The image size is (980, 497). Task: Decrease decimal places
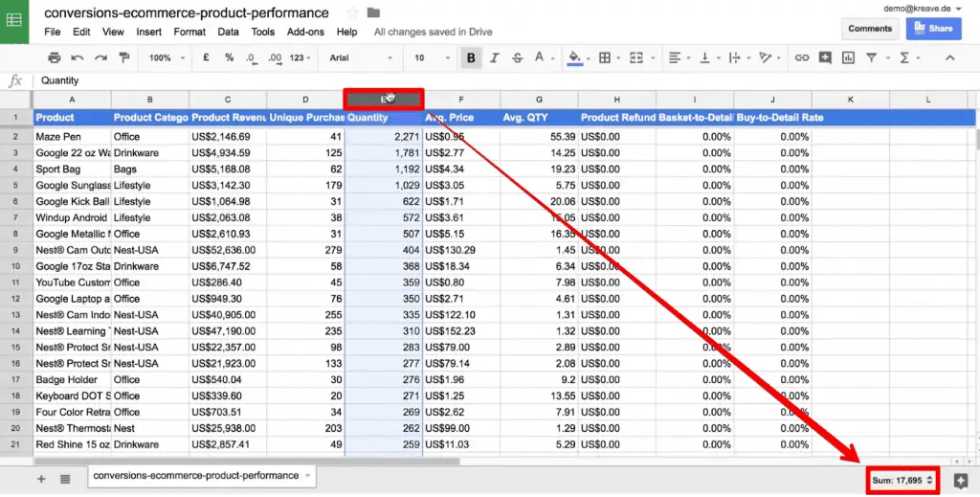pyautogui.click(x=252, y=57)
